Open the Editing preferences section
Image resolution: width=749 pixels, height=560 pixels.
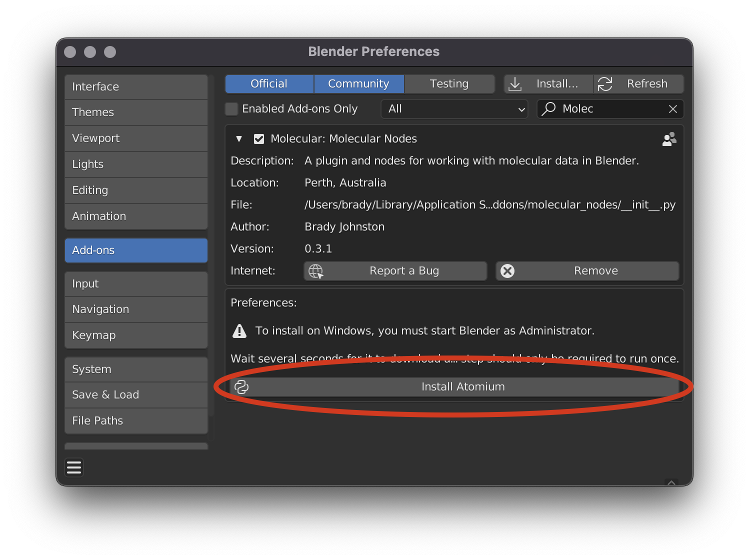pyautogui.click(x=136, y=190)
